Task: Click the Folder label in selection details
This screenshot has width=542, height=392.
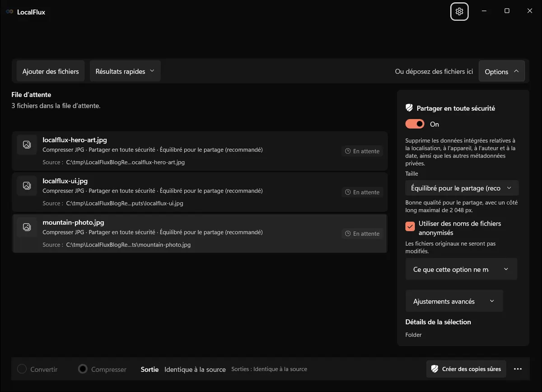Action: point(413,335)
